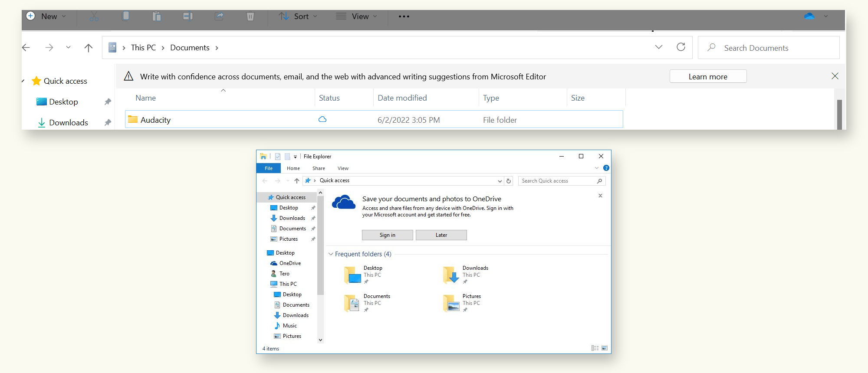
Task: Expand the ribbon with the chevron near Help
Action: click(597, 168)
